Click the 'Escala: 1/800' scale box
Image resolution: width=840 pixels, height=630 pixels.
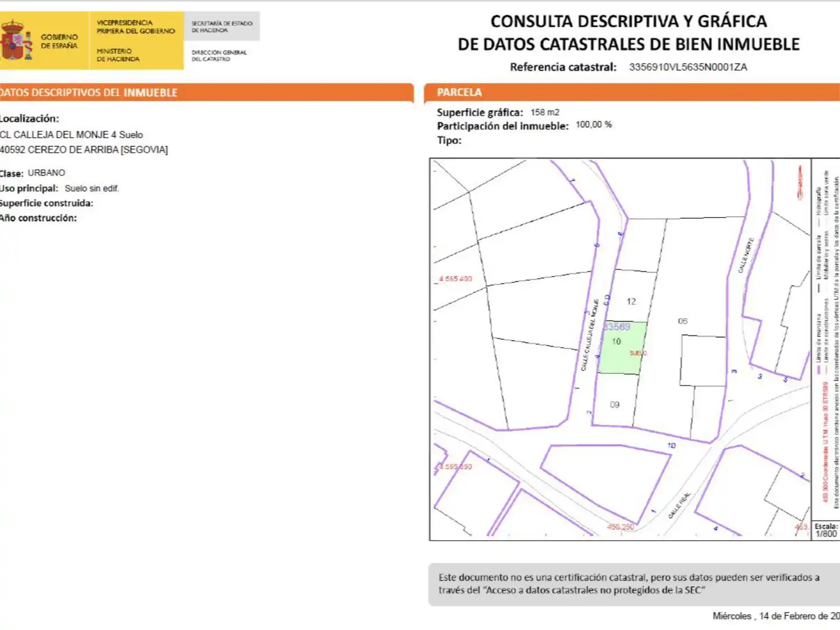[x=826, y=530]
